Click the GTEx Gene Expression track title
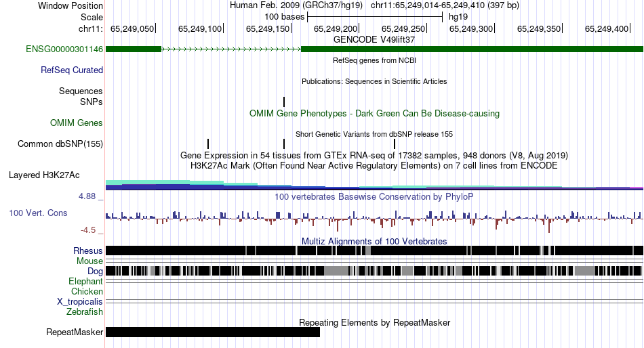Viewport: 644px width, 348px height. [374, 156]
